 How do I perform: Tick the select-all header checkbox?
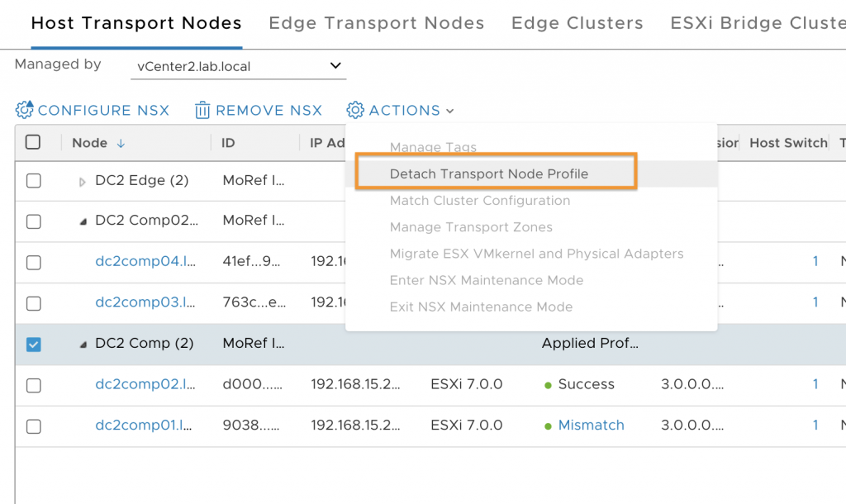(x=33, y=142)
